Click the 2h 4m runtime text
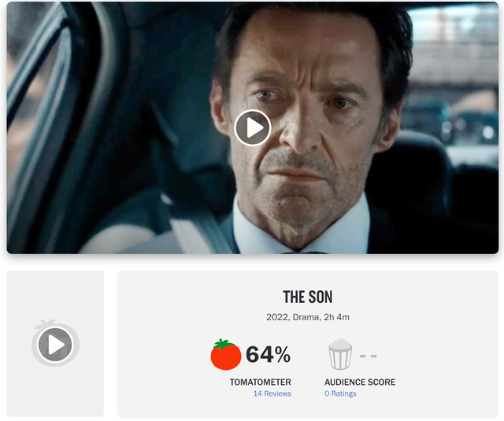 [336, 317]
